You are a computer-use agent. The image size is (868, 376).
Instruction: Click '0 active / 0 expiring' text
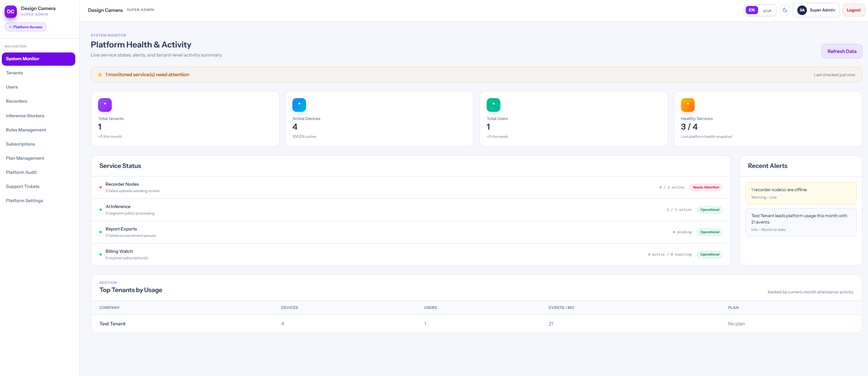670,255
